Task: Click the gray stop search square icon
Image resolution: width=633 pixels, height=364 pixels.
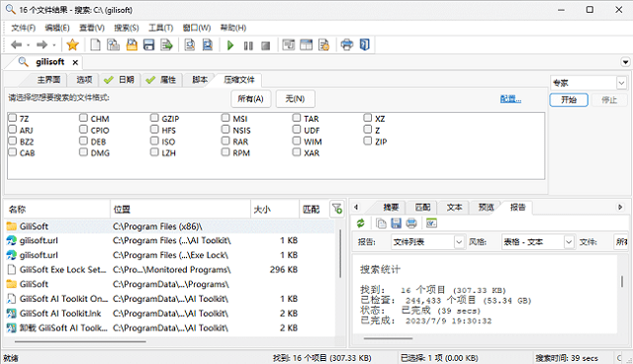Action: (x=266, y=45)
